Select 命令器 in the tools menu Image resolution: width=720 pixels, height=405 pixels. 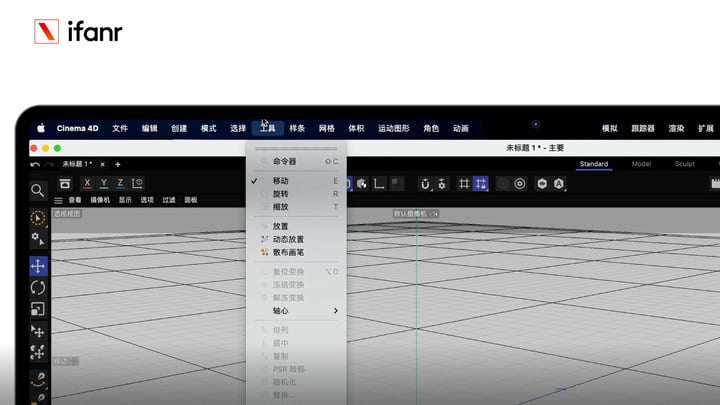(x=285, y=161)
